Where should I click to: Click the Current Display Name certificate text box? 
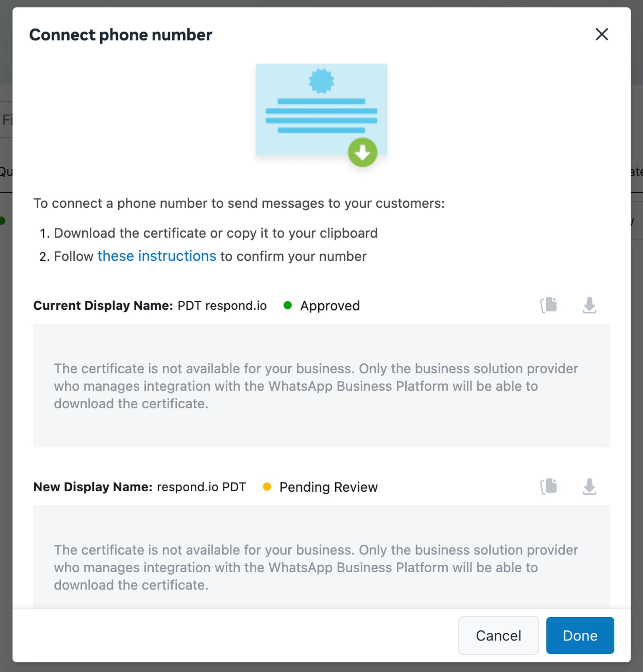click(321, 386)
